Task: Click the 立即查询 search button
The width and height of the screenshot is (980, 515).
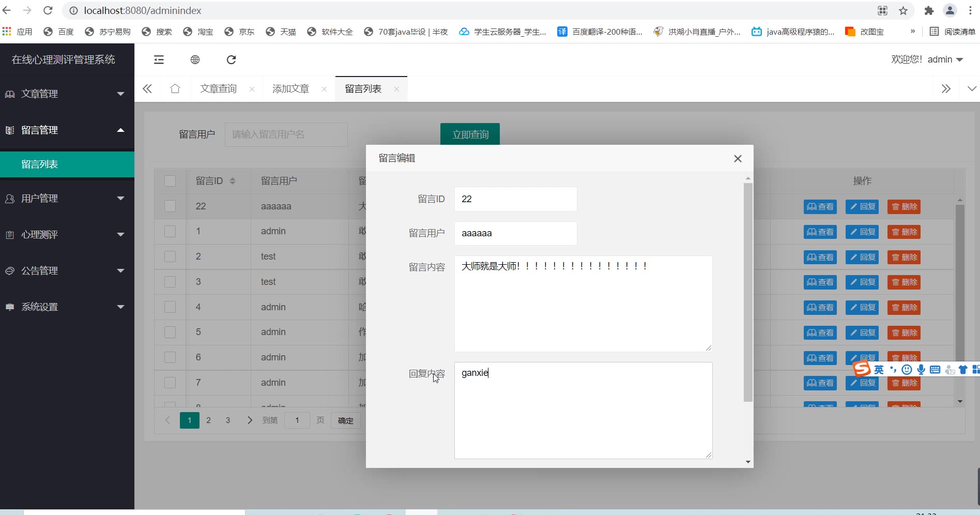Action: click(470, 134)
